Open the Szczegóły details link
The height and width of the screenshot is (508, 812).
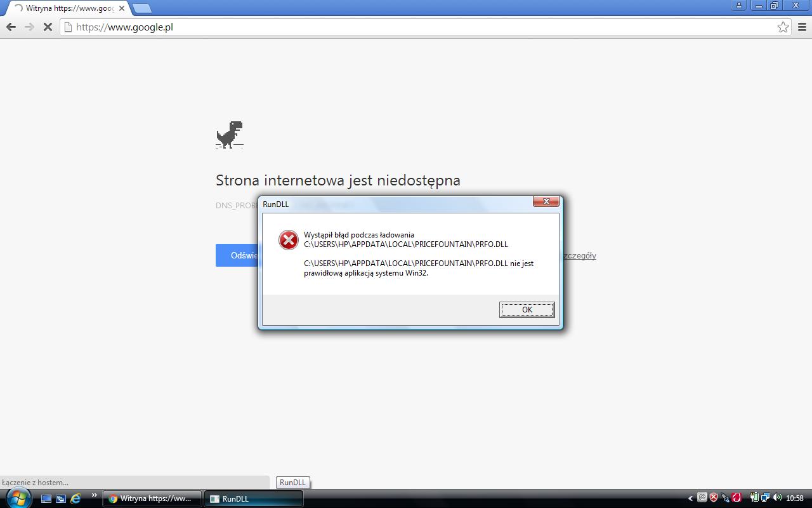579,255
